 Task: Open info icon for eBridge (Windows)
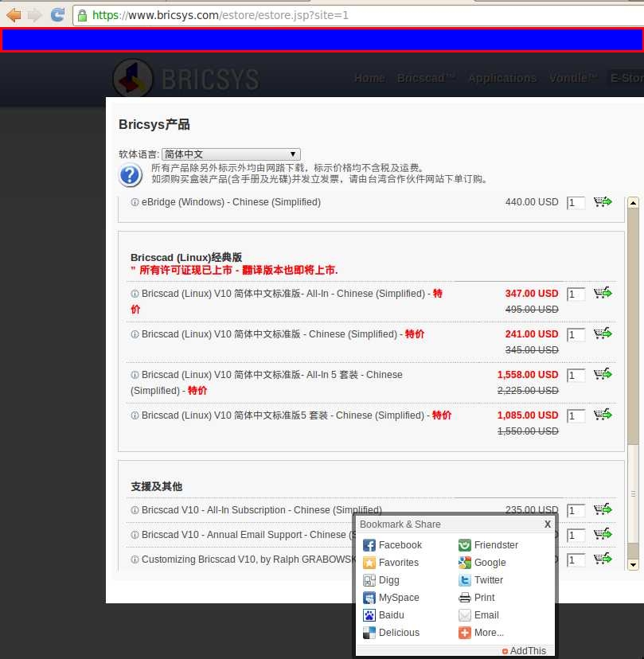pos(135,202)
